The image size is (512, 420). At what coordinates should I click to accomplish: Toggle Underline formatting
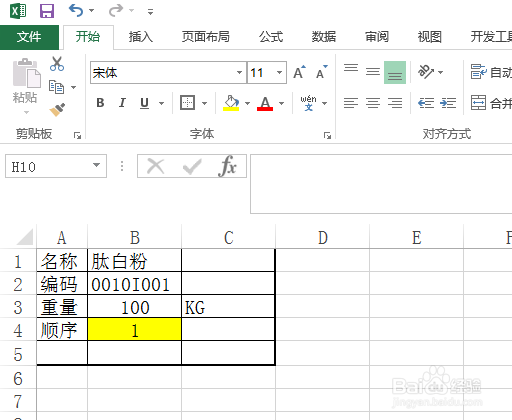point(144,103)
